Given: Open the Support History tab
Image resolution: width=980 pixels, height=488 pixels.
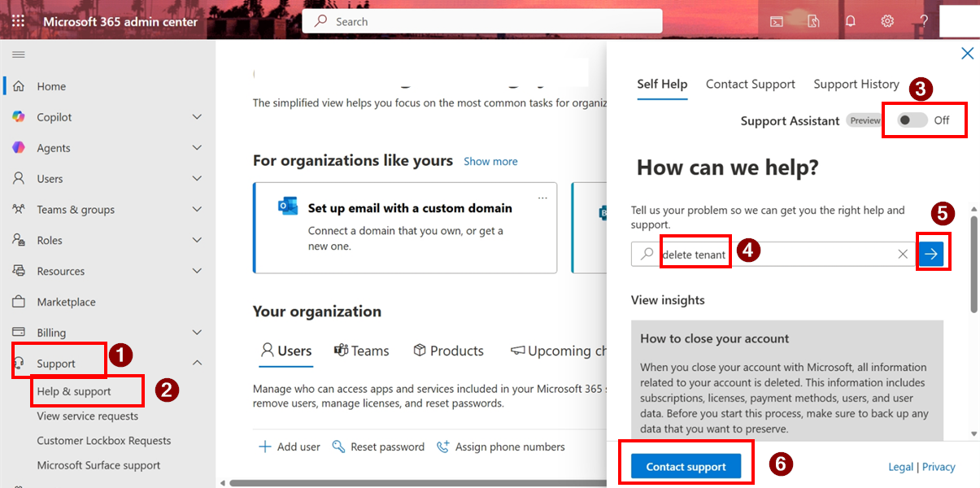Looking at the screenshot, I should coord(856,85).
